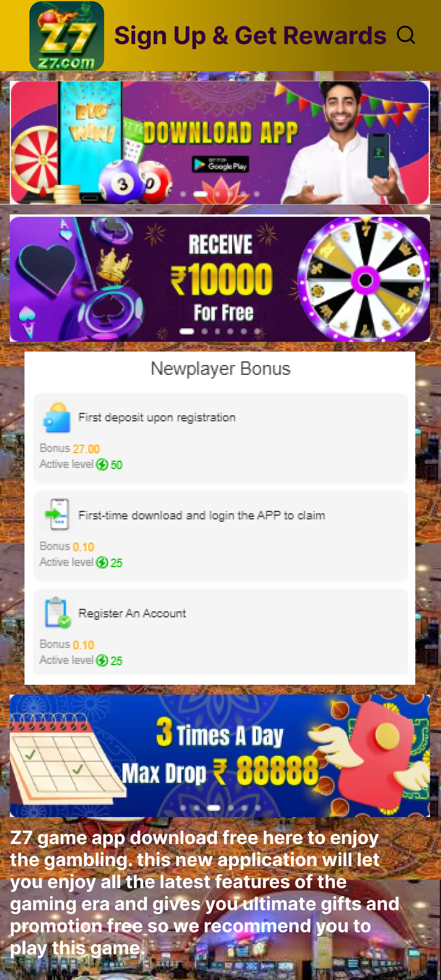Tap the phone download APP icon
The height and width of the screenshot is (980, 441).
[x=58, y=514]
